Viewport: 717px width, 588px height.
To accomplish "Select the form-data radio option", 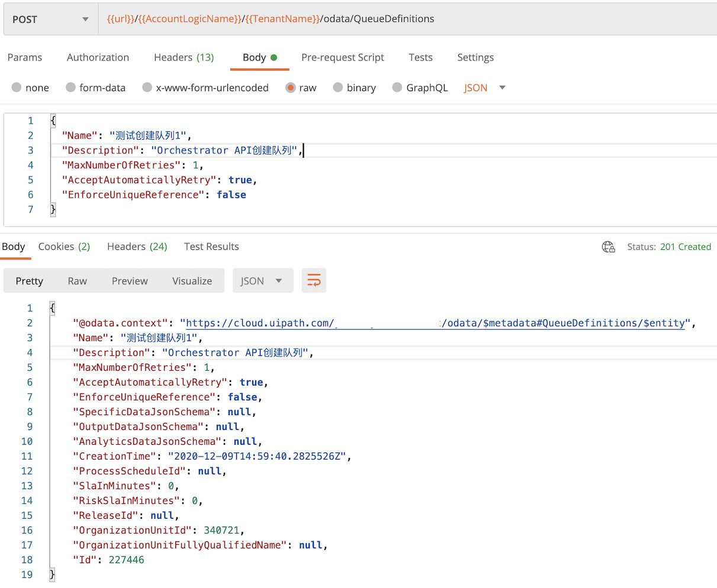I will tap(71, 88).
